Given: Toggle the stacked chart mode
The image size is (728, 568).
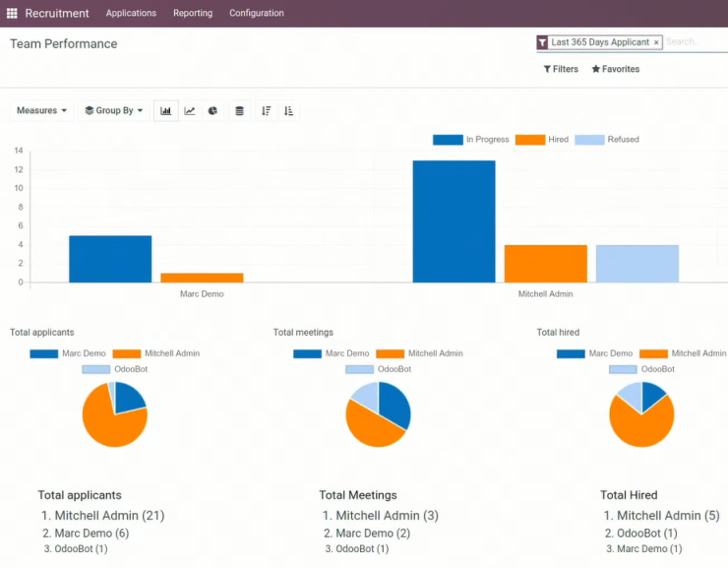Looking at the screenshot, I should 240,110.
